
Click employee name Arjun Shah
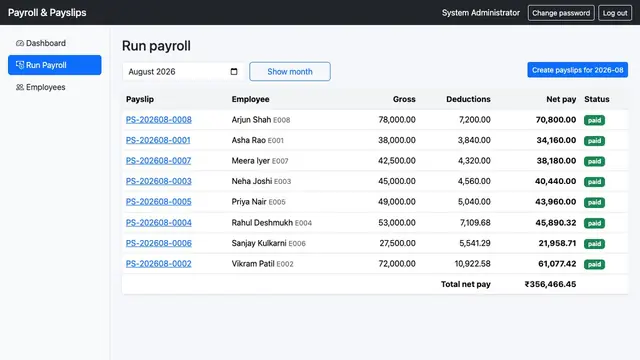tap(251, 120)
